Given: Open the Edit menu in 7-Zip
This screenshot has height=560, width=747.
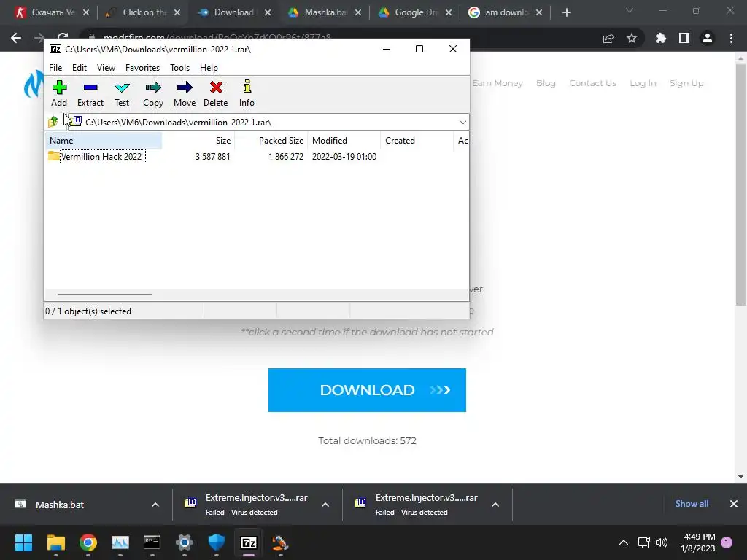Looking at the screenshot, I should (79, 68).
